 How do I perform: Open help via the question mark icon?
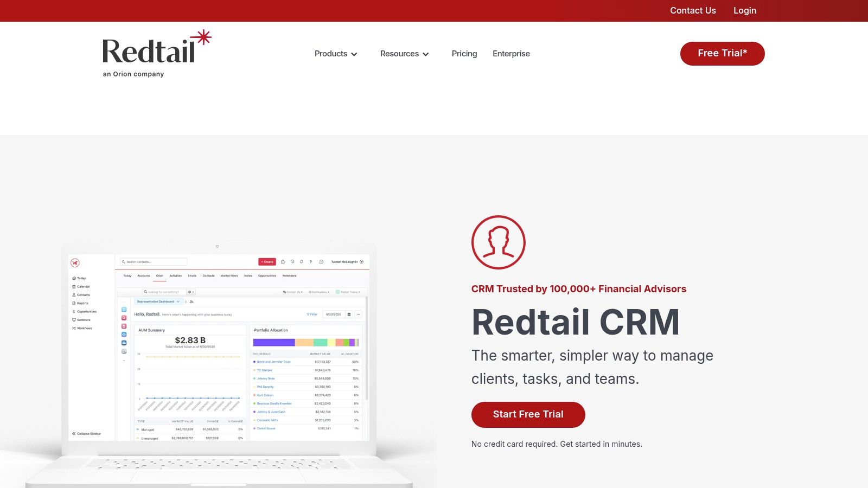(x=311, y=261)
